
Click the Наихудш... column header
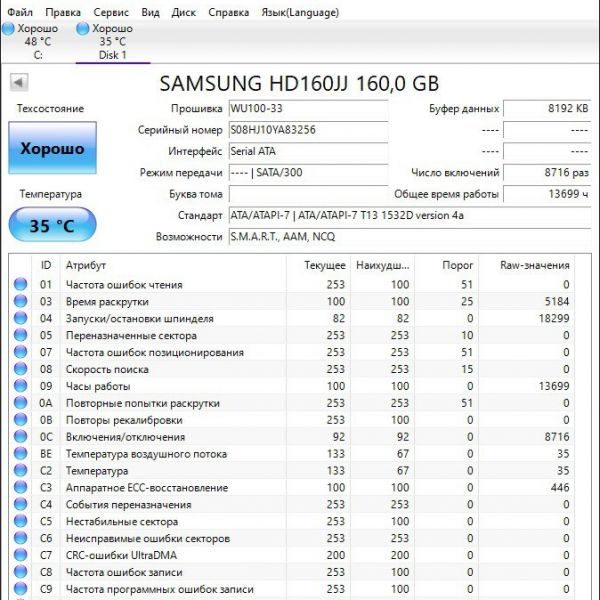pyautogui.click(x=382, y=265)
